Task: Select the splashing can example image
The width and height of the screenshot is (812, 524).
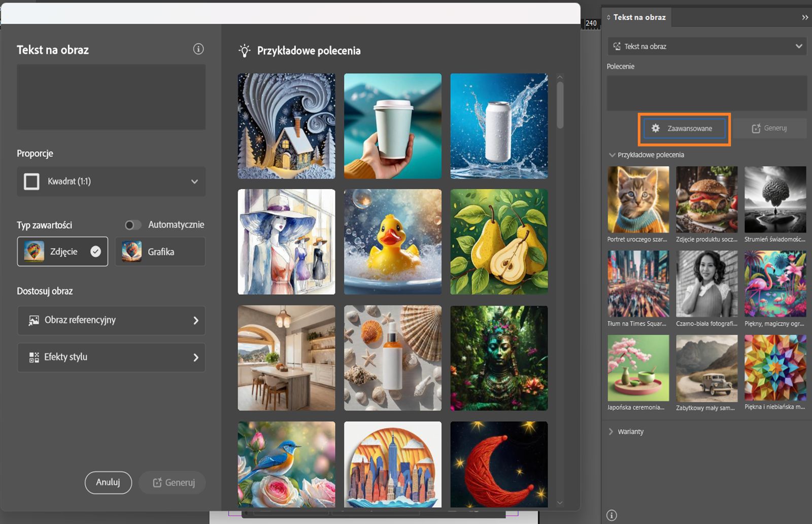Action: 499,126
